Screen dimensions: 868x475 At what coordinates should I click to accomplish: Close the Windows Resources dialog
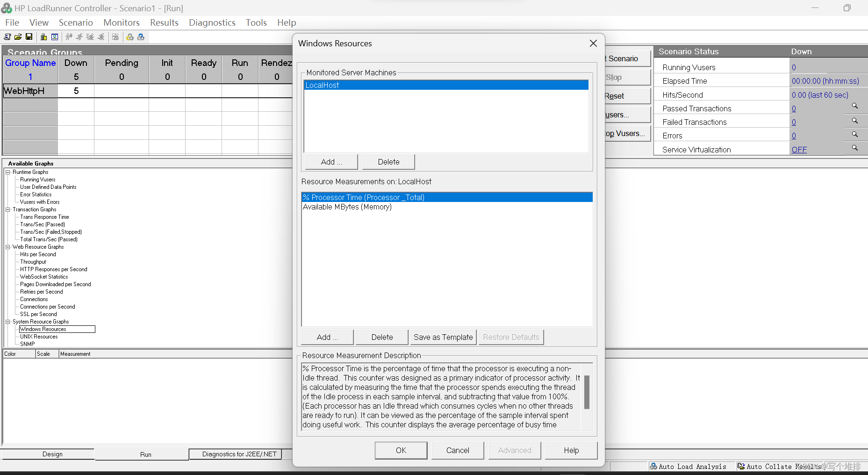(x=593, y=43)
